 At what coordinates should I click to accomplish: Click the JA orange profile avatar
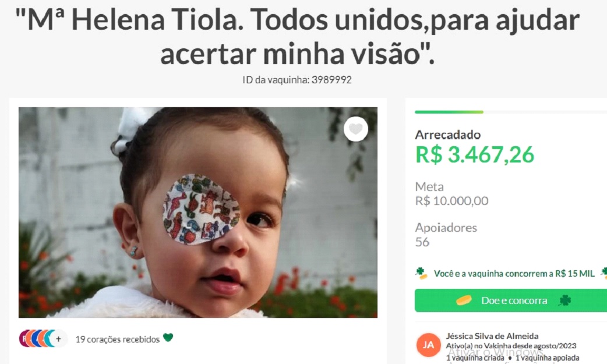click(x=428, y=345)
